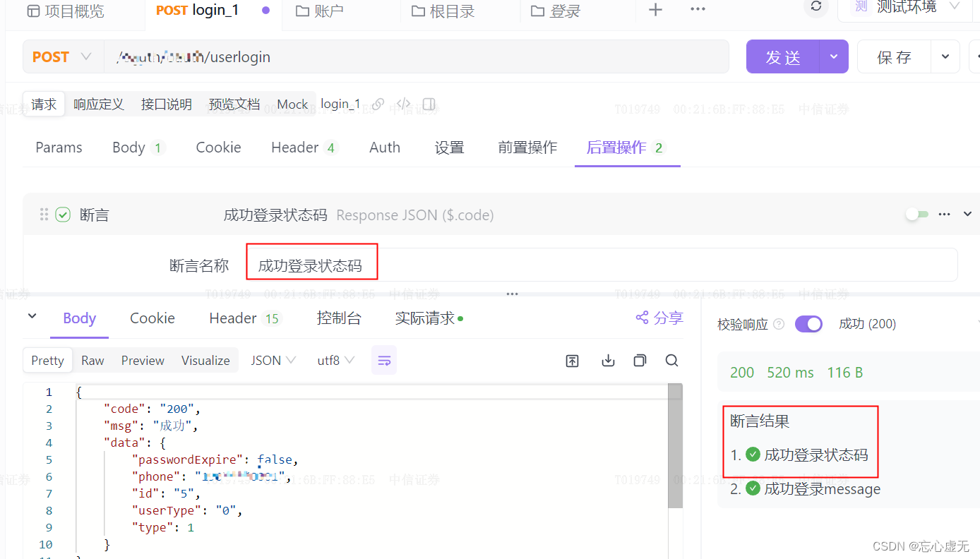Search in response with magnifier icon
The height and width of the screenshot is (559, 980).
tap(672, 361)
